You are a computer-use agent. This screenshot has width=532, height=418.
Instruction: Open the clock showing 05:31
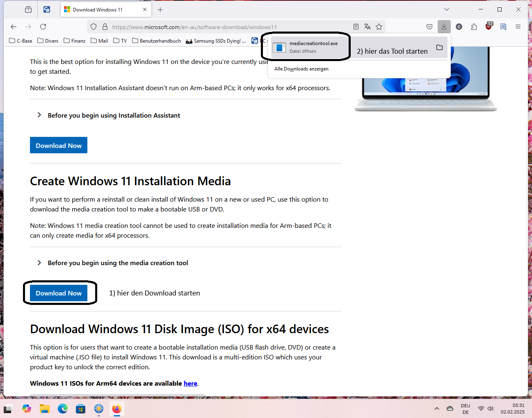513,409
